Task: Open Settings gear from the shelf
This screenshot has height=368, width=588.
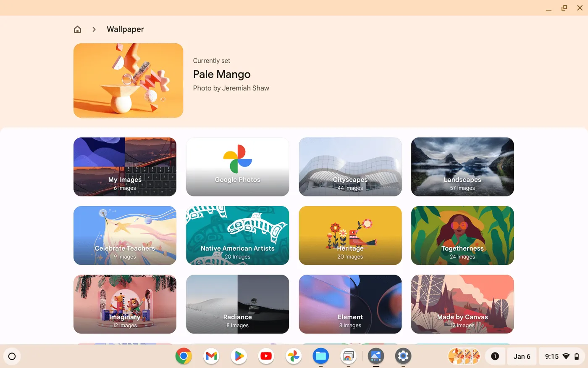Action: click(403, 356)
